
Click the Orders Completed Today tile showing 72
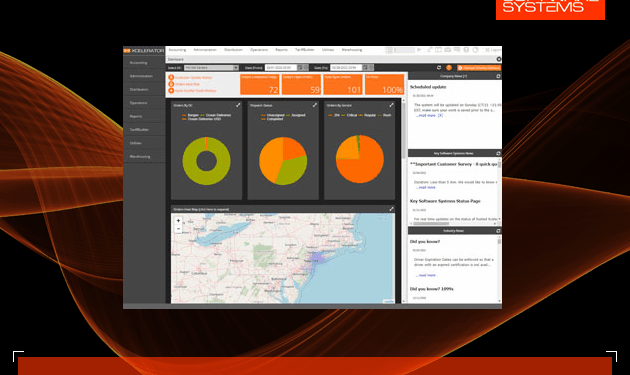[260, 84]
